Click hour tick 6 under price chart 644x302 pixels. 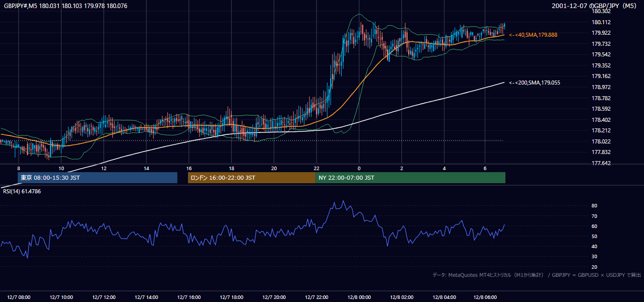tap(485, 168)
